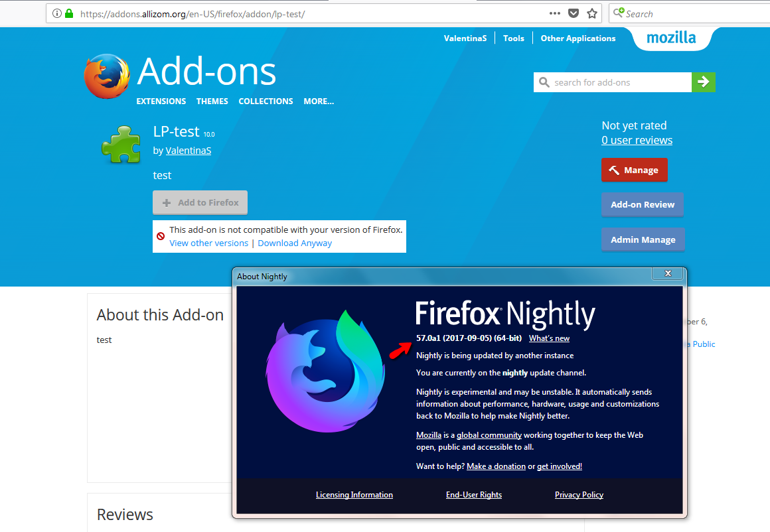
Task: Click the Not yet rated text
Action: click(x=634, y=125)
